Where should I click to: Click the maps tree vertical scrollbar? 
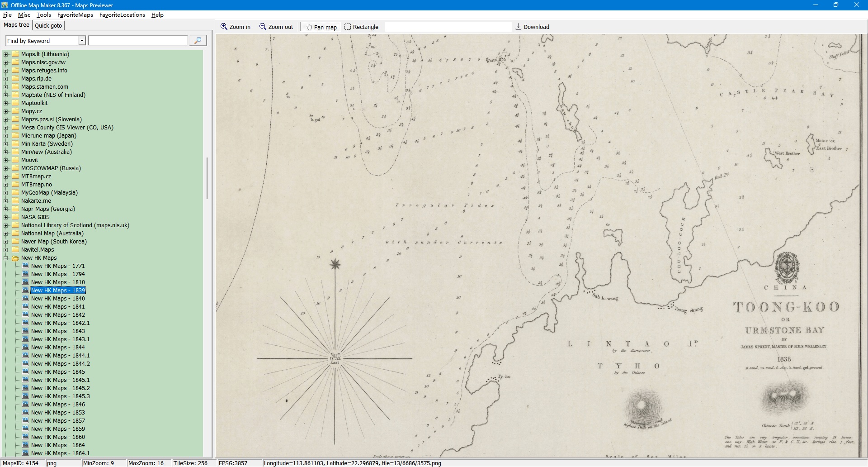pyautogui.click(x=207, y=178)
